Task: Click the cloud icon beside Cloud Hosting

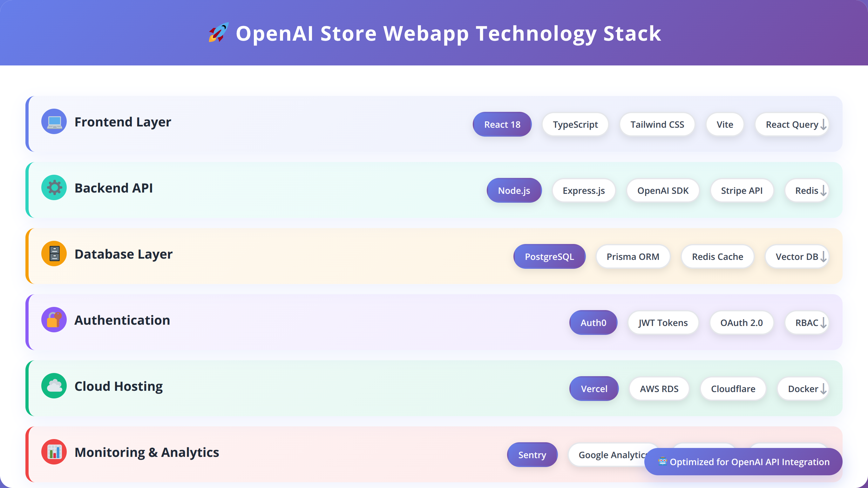Action: pyautogui.click(x=54, y=386)
